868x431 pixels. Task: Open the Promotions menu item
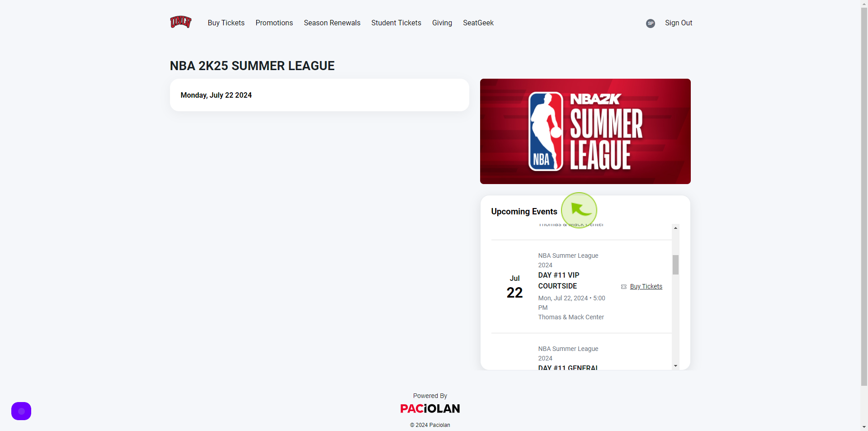point(274,23)
